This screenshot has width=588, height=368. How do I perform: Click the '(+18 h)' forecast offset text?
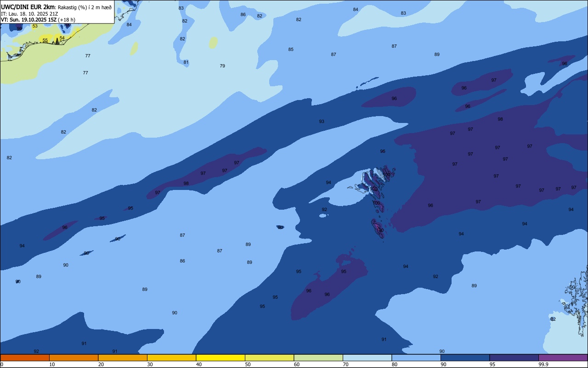[67, 20]
